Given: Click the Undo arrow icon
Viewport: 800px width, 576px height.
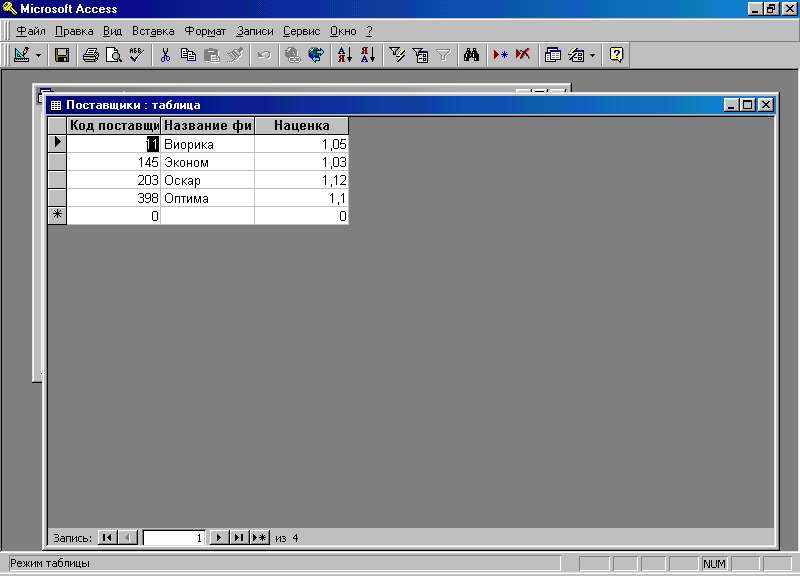Looking at the screenshot, I should click(x=264, y=55).
